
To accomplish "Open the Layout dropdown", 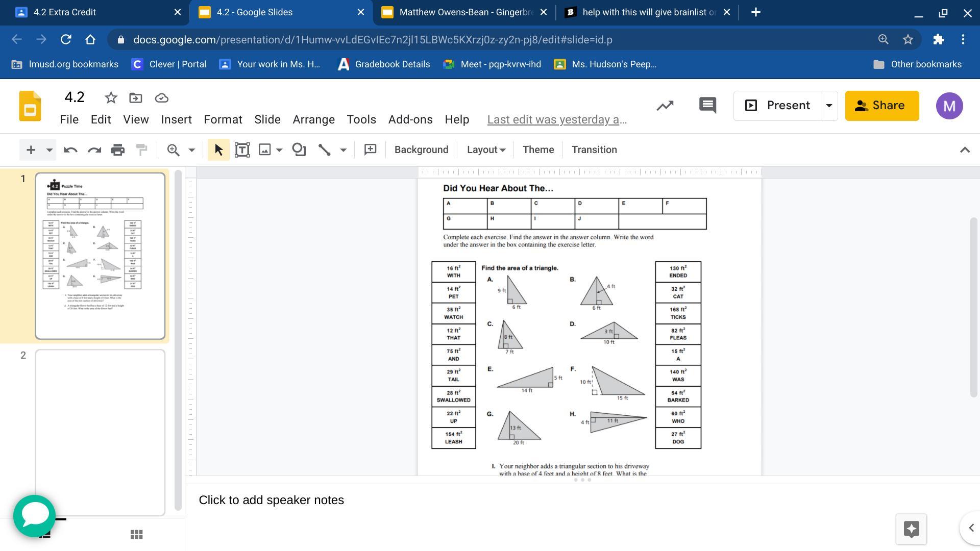I will [x=485, y=150].
